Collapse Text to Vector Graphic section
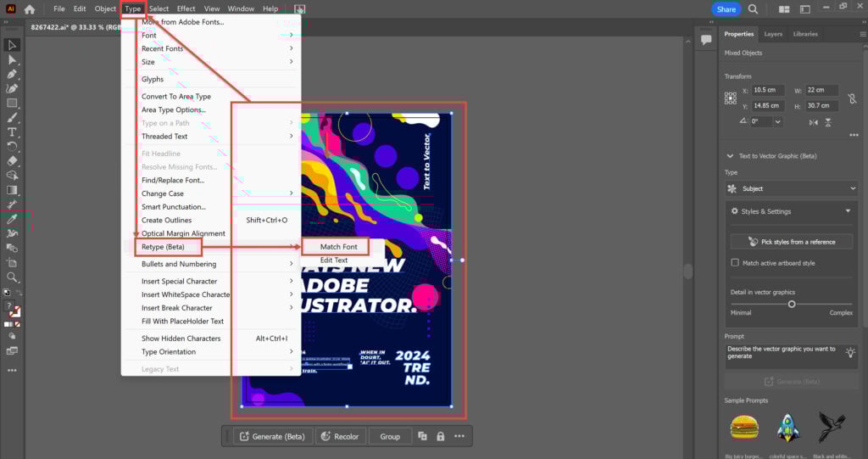868x459 pixels. pyautogui.click(x=730, y=156)
